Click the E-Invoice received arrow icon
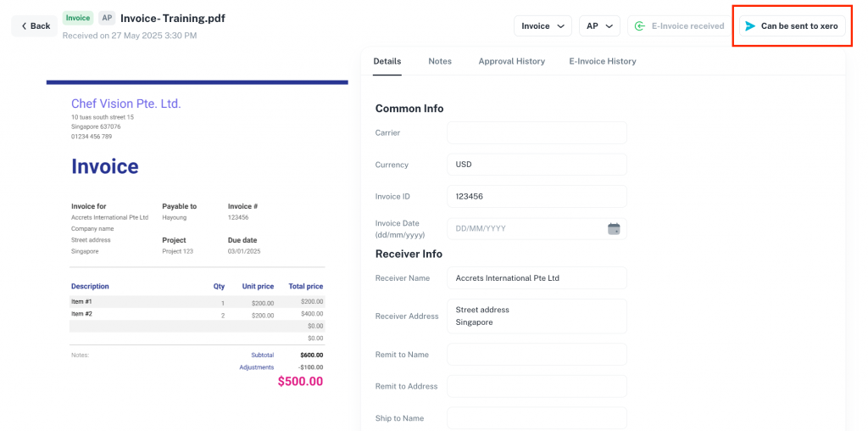The image size is (868, 431). click(640, 26)
